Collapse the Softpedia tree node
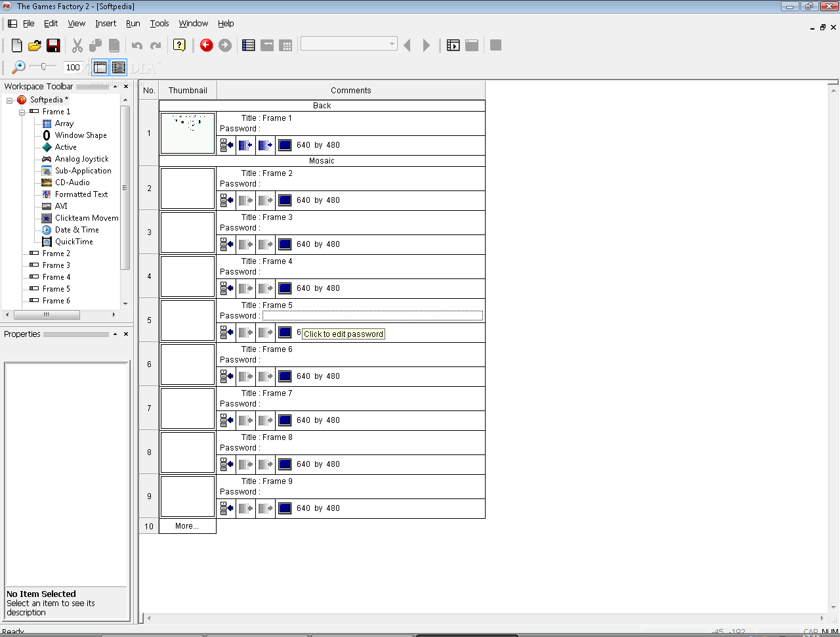 pyautogui.click(x=9, y=100)
